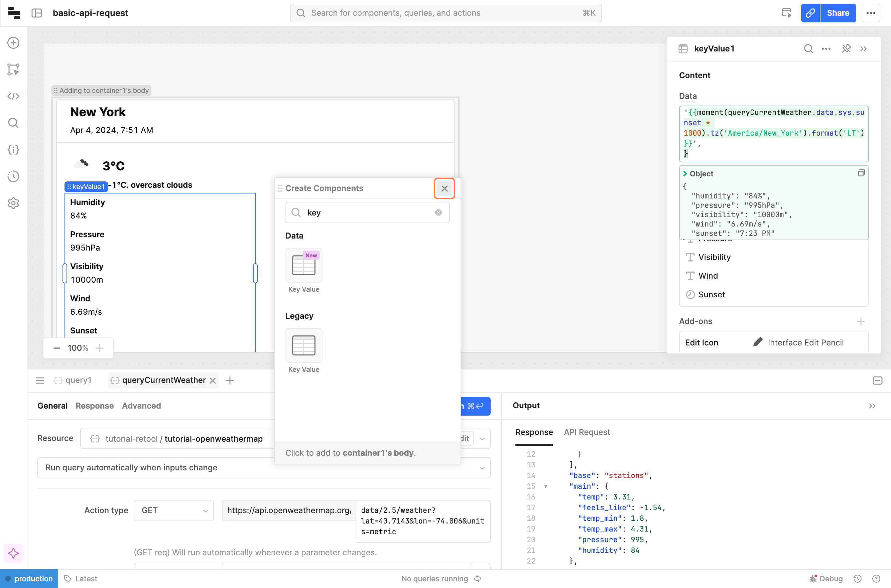Add the new Key Value component thumbnail
891x588 pixels.
pyautogui.click(x=303, y=266)
